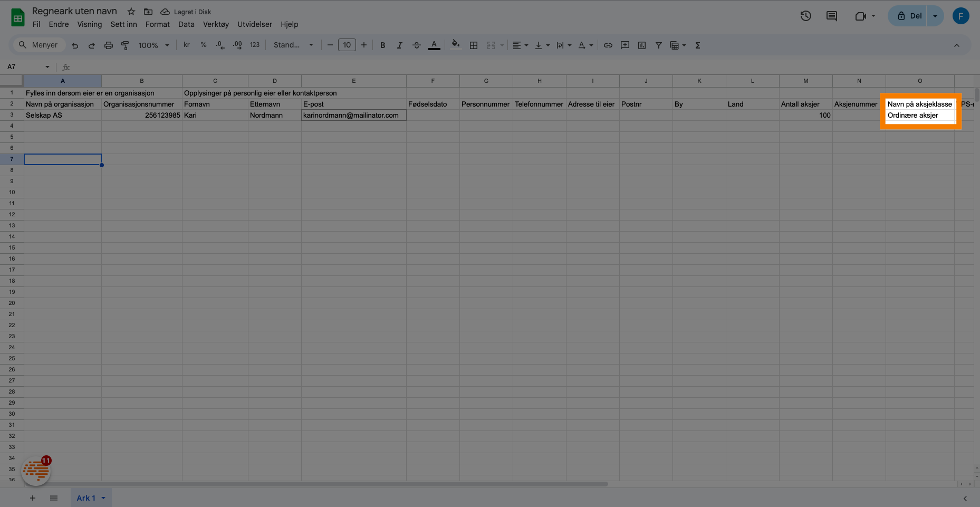Increase decimal places
Screen dimensions: 980x507
pyautogui.click(x=237, y=45)
